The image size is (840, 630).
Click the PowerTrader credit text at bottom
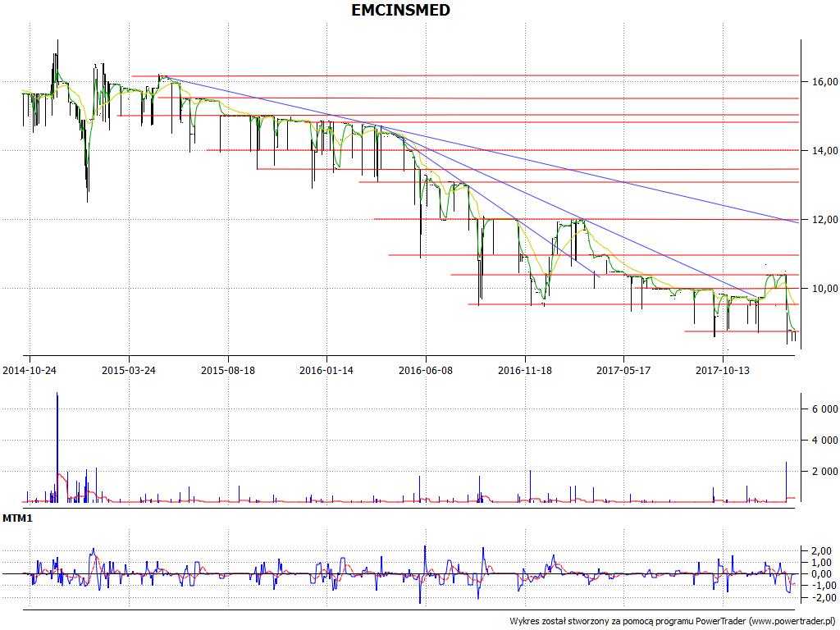tap(673, 622)
